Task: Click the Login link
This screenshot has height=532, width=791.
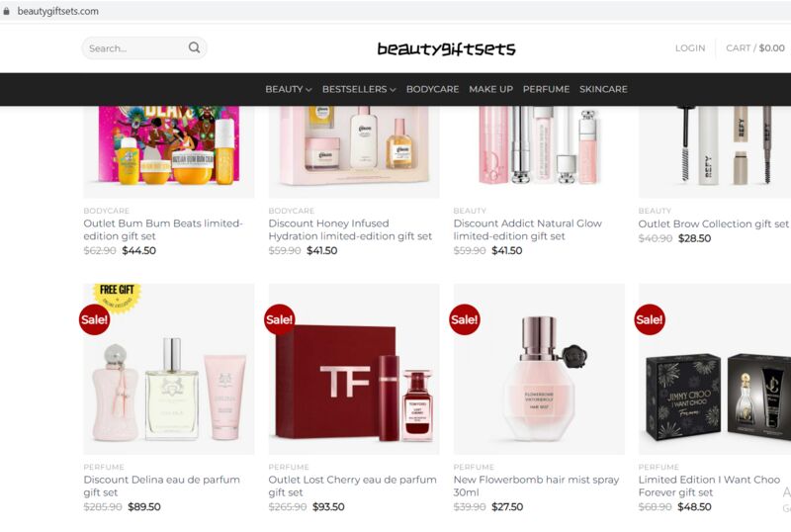Action: [x=690, y=47]
